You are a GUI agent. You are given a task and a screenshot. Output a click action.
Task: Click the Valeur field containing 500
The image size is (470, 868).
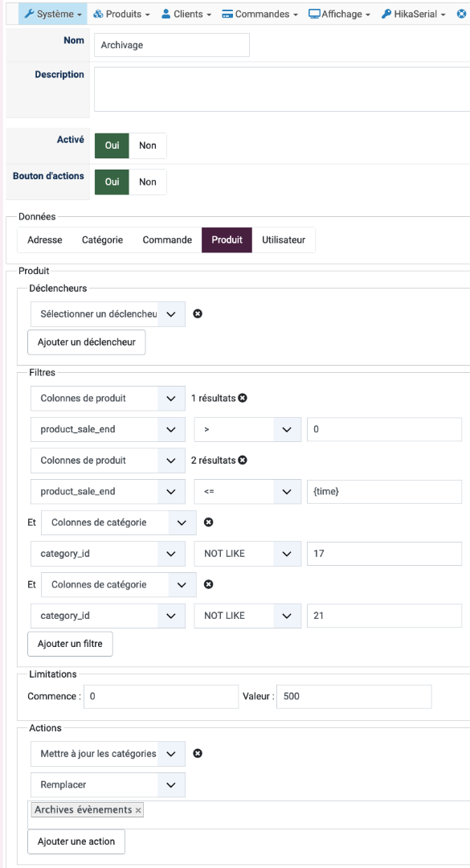(354, 696)
